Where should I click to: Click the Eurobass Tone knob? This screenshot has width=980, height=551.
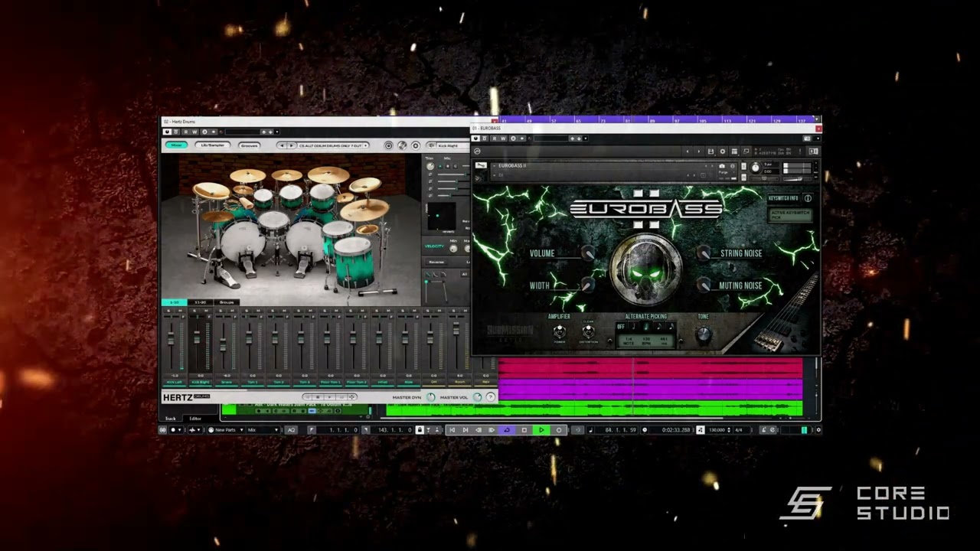tap(703, 334)
